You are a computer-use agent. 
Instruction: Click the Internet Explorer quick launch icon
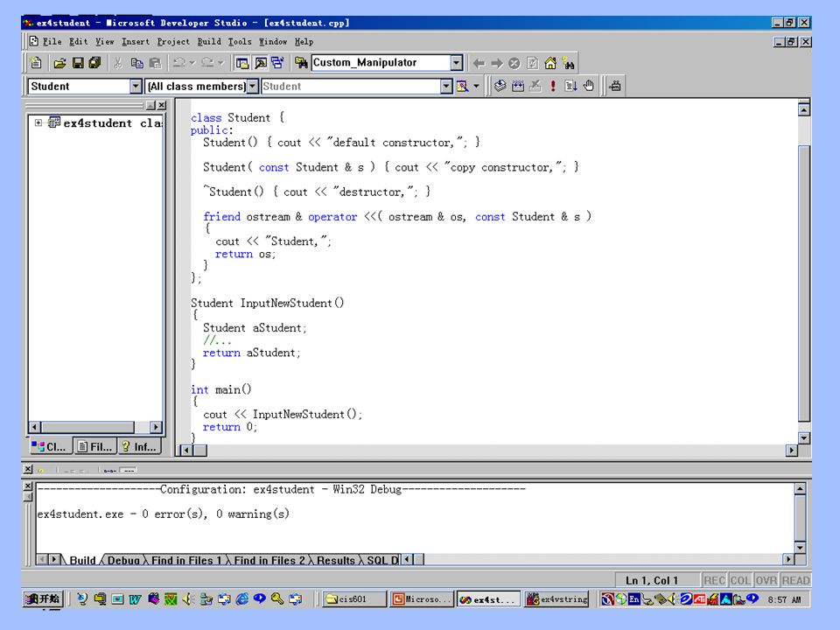pyautogui.click(x=242, y=598)
